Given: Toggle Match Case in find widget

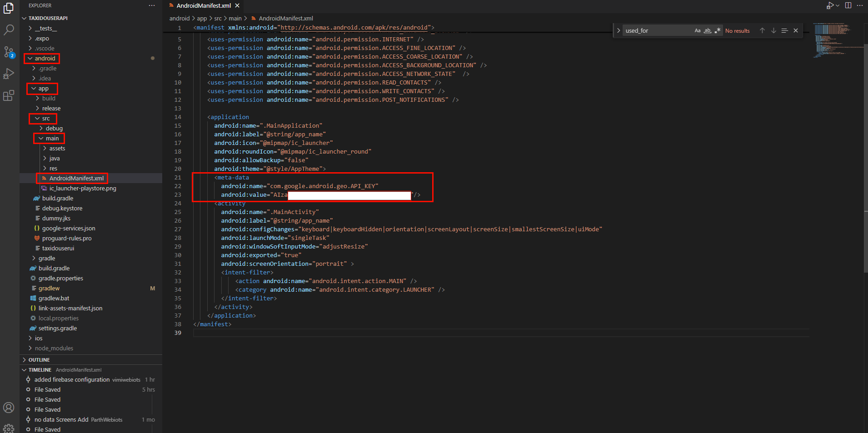Looking at the screenshot, I should 697,30.
